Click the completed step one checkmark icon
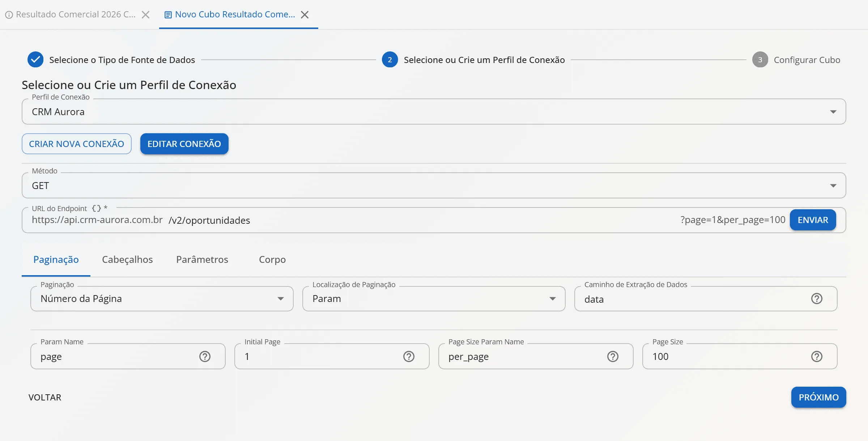868x441 pixels. (x=35, y=60)
